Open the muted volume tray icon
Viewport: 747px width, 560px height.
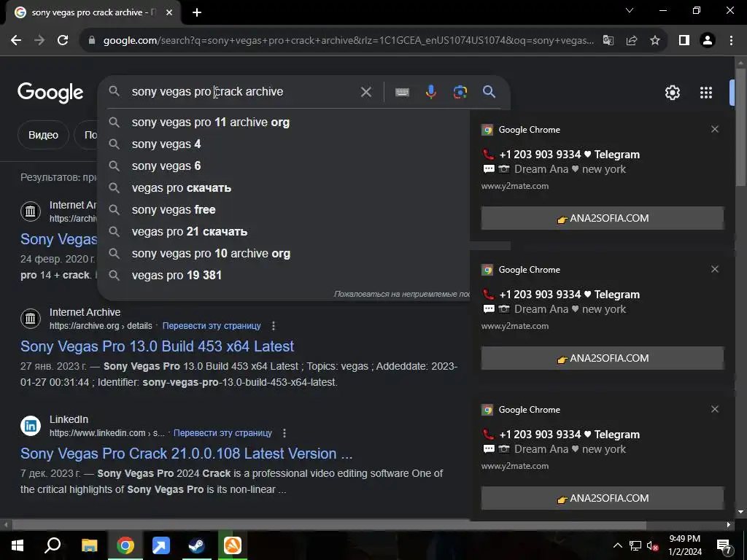tap(653, 545)
